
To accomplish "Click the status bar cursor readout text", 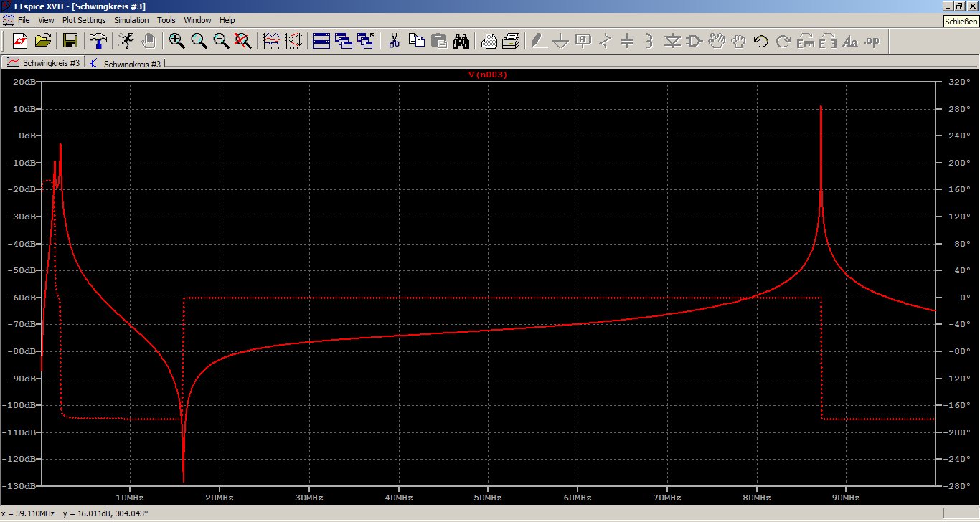I will click(x=76, y=513).
